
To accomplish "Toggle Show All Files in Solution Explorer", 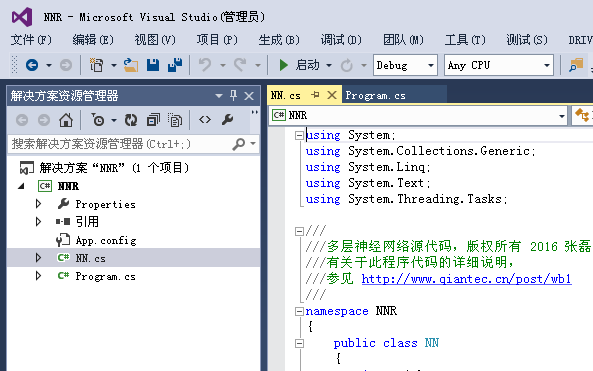I will (x=175, y=120).
